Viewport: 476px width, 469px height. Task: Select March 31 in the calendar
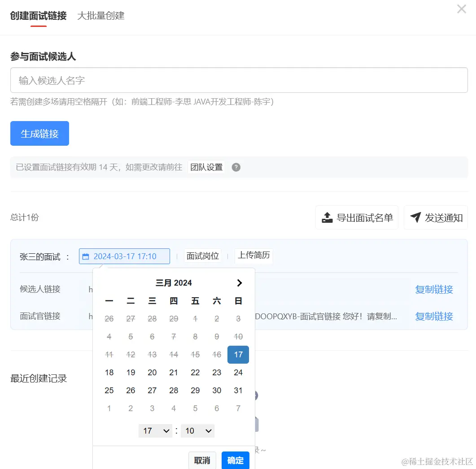(x=238, y=390)
